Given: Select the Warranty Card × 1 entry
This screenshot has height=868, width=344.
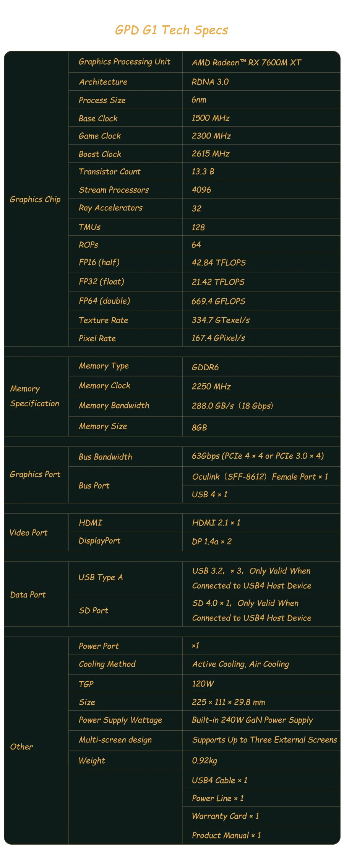Looking at the screenshot, I should click(225, 816).
